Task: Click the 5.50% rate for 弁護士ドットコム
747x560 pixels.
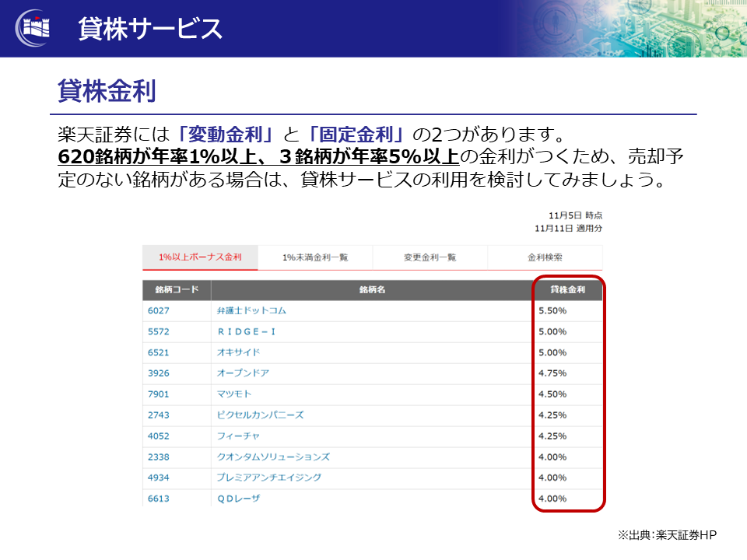Action: coord(552,310)
